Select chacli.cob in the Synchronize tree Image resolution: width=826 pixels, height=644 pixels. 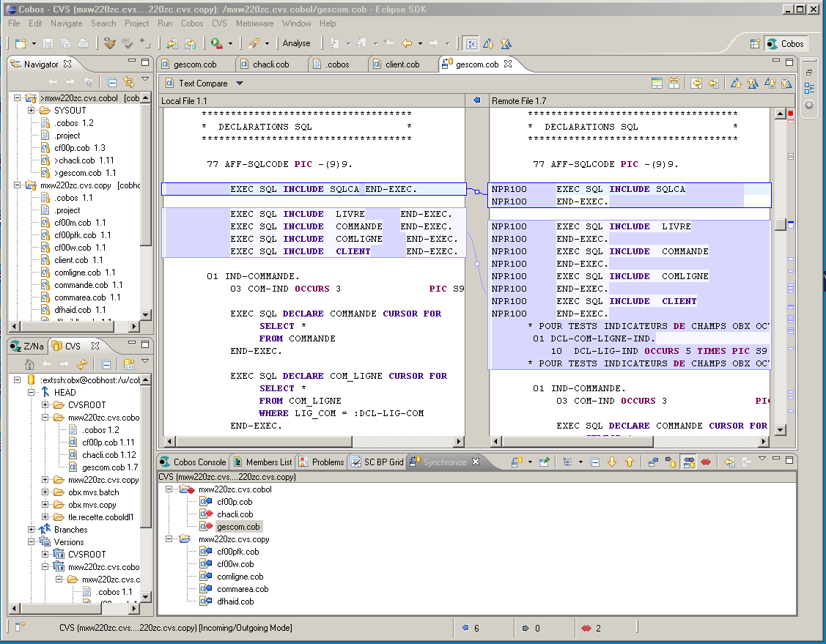point(235,514)
